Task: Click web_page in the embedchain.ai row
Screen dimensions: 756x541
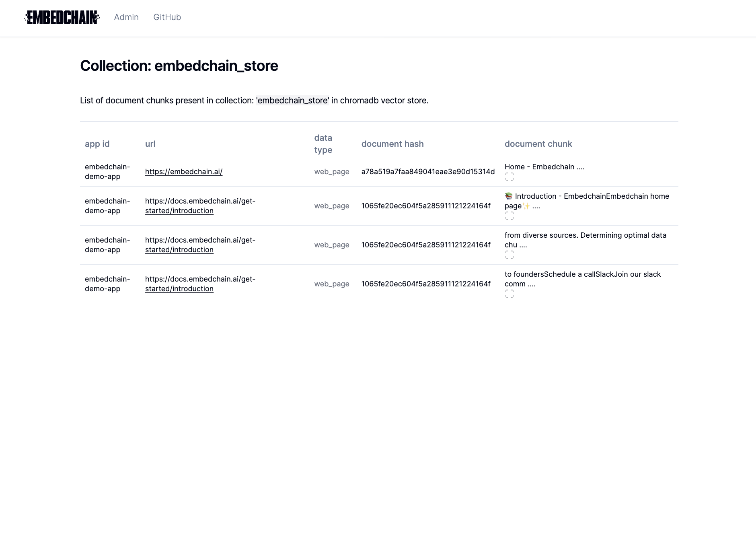Action: pyautogui.click(x=332, y=172)
